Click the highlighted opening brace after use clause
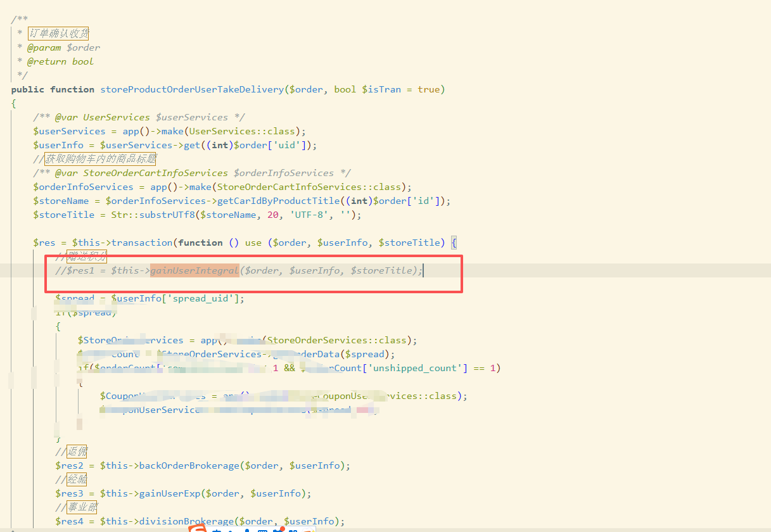 [454, 243]
